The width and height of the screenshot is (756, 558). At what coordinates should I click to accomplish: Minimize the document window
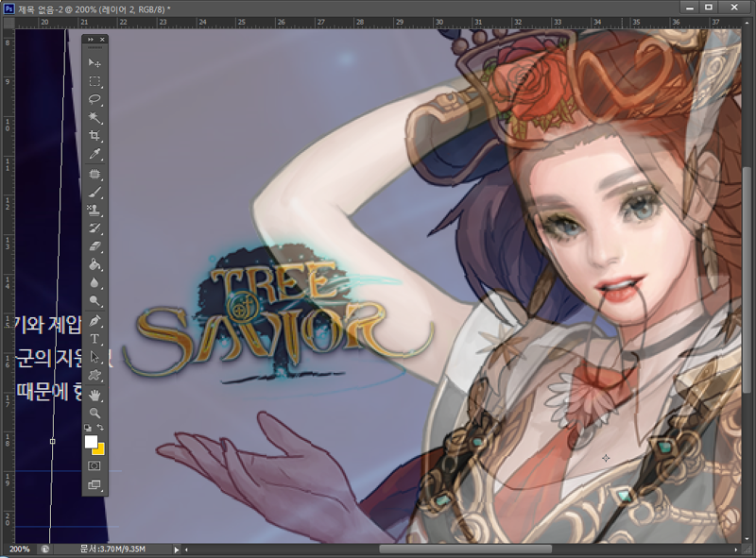pos(690,7)
